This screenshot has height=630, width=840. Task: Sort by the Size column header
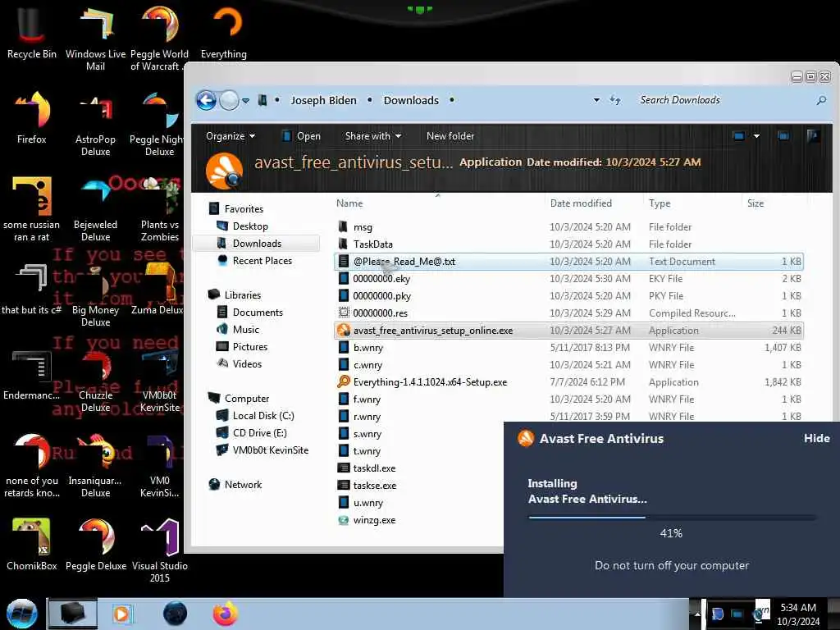point(756,203)
